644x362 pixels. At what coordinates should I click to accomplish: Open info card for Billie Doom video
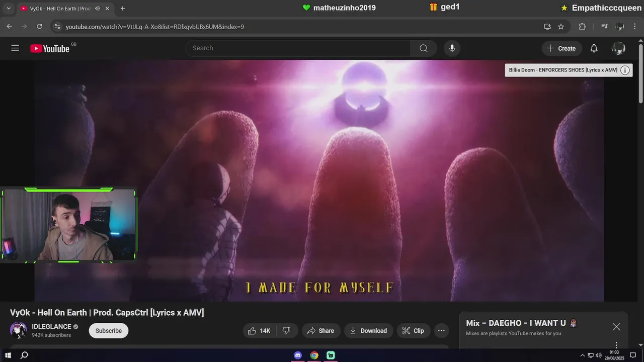[x=625, y=70]
